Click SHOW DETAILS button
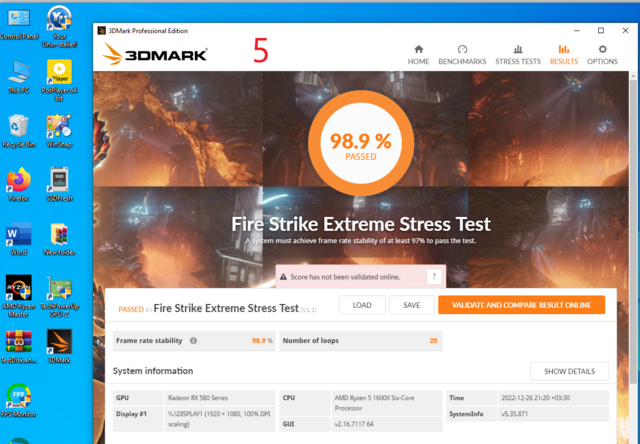Image resolution: width=640 pixels, height=444 pixels. click(569, 371)
